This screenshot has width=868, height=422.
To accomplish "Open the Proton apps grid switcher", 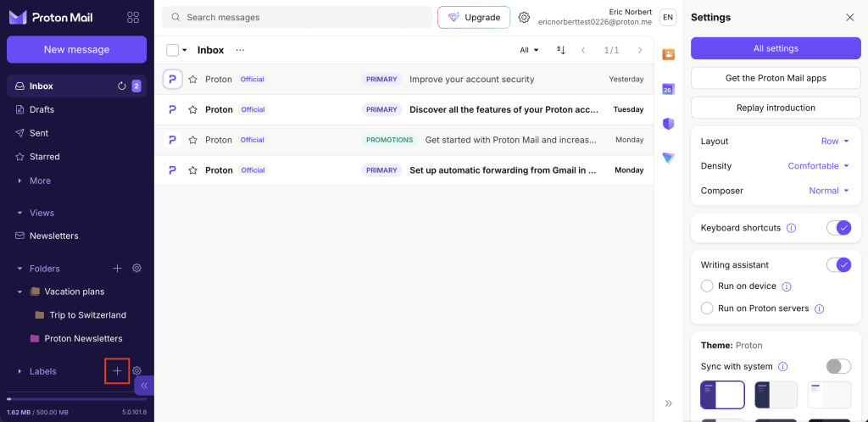I will (x=133, y=17).
